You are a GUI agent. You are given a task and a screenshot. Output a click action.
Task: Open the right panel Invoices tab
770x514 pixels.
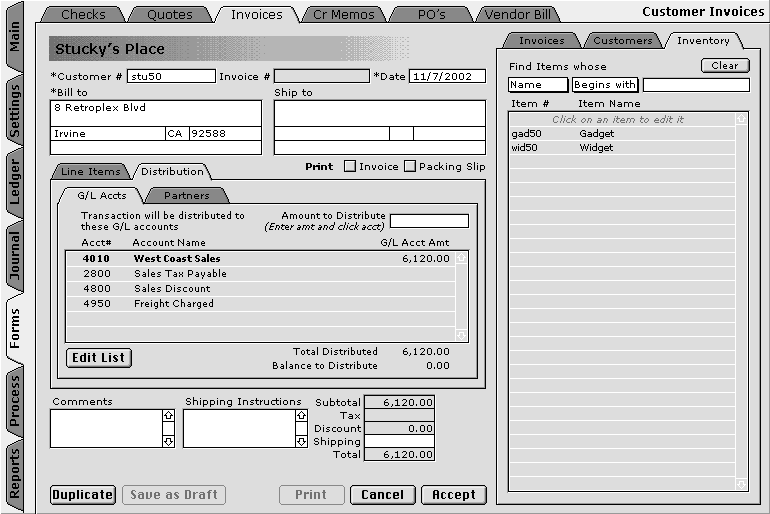pos(542,41)
